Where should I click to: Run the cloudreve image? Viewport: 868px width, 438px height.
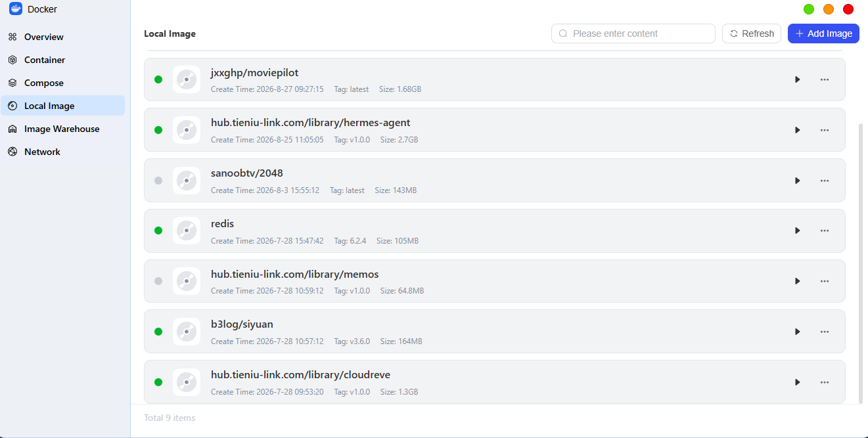(797, 382)
